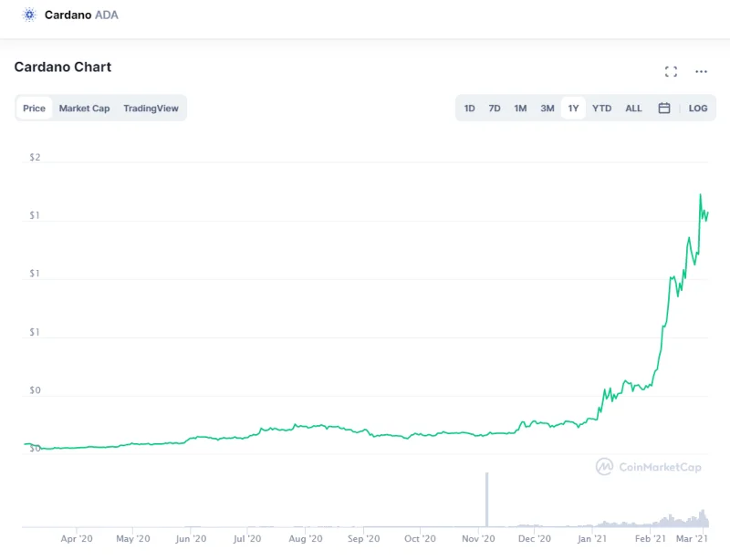Click the $2 price axis label

click(x=35, y=157)
